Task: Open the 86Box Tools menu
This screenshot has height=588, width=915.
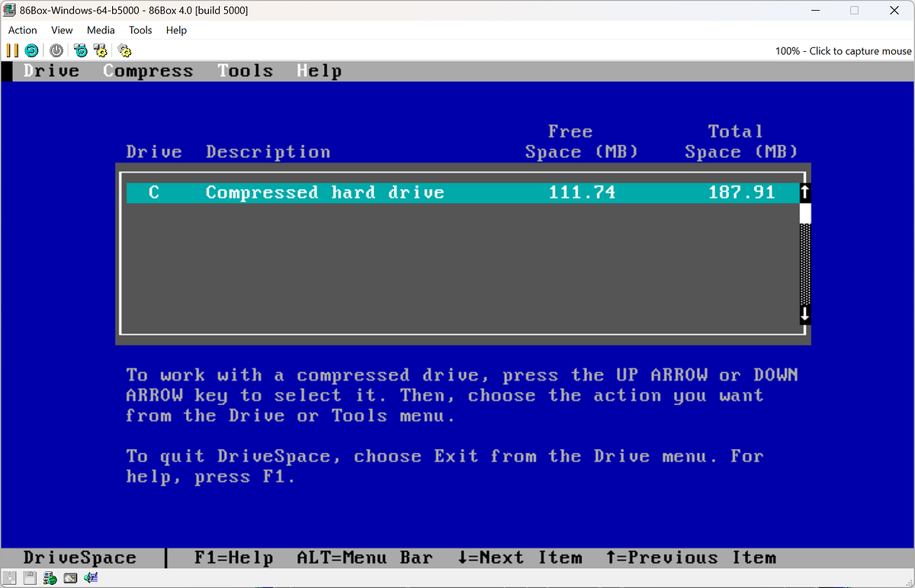Action: coord(140,30)
